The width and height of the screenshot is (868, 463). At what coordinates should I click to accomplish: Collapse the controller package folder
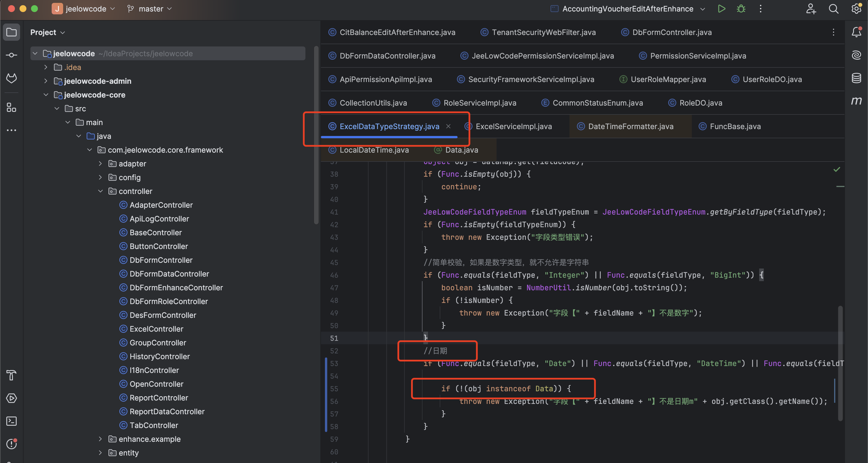click(100, 191)
